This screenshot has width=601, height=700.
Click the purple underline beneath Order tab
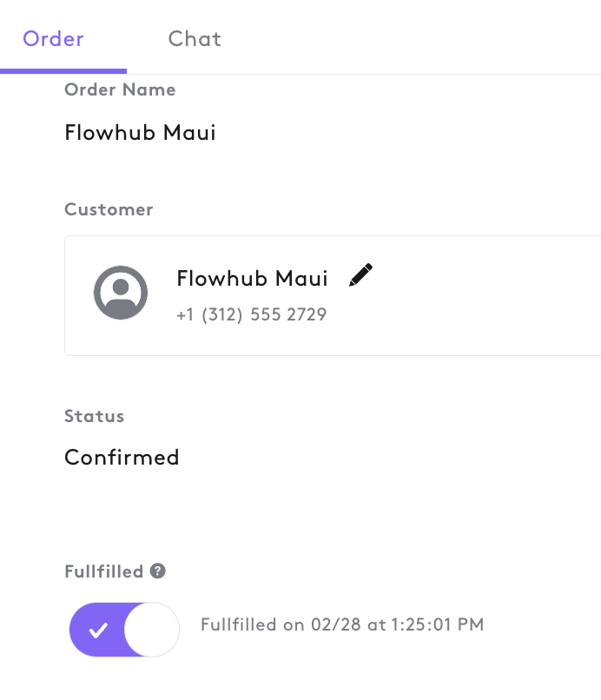[63, 71]
